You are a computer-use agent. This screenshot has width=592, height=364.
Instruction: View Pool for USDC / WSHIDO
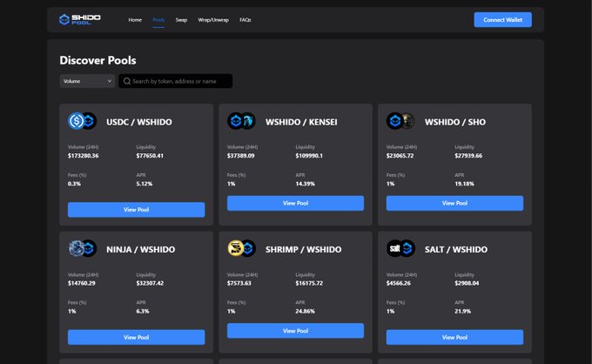[x=137, y=210]
